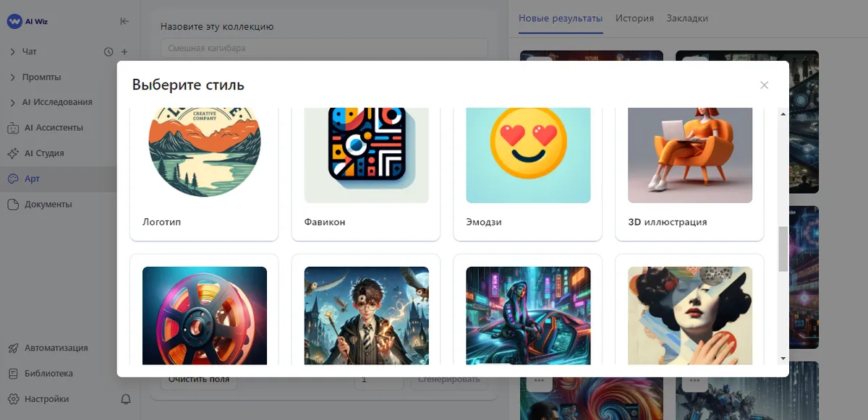Open chat history clock icon
This screenshot has width=868, height=420.
(x=109, y=52)
